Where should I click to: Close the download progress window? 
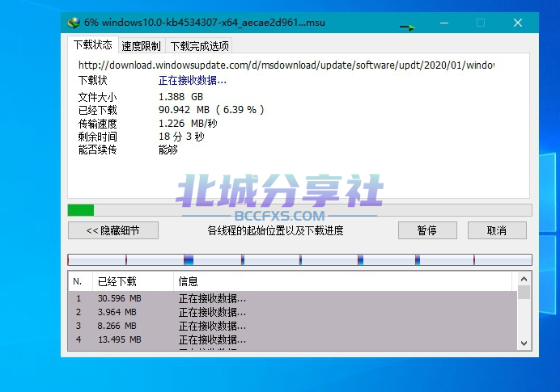point(518,23)
